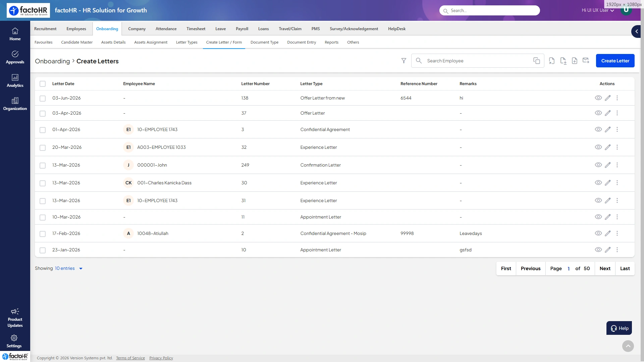This screenshot has height=362, width=644.
Task: Edit the 10048-Atiullah letter
Action: tap(608, 233)
